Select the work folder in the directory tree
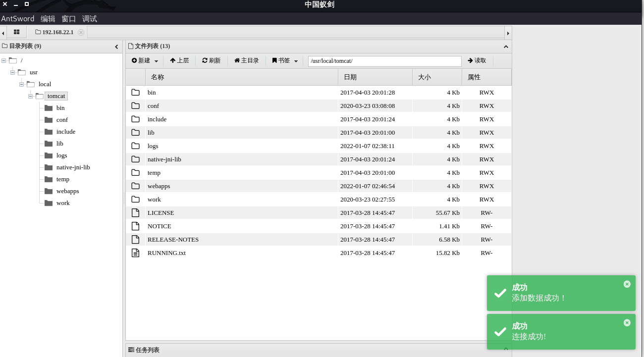The height and width of the screenshot is (357, 644). point(63,203)
